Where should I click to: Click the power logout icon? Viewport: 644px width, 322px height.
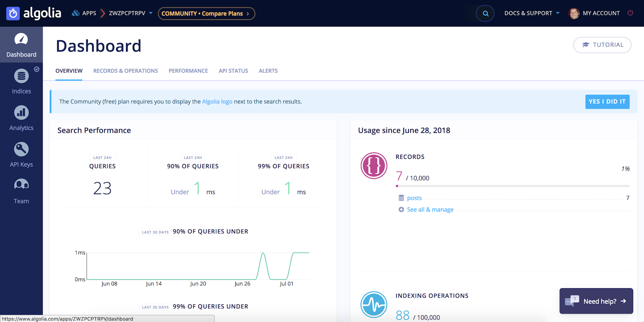pos(630,13)
